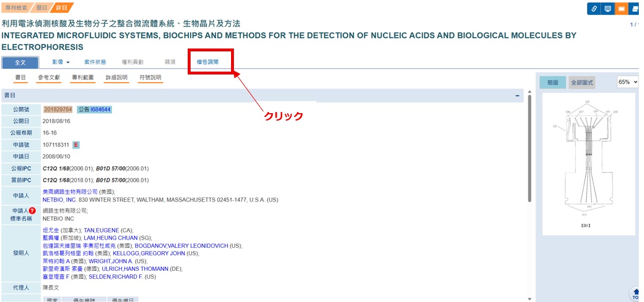Open the 檔卷調閱 tab

pyautogui.click(x=208, y=62)
